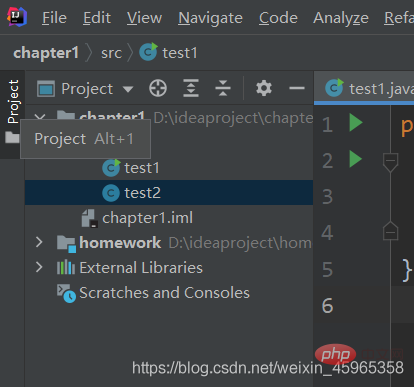Image resolution: width=414 pixels, height=387 pixels.
Task: Click chapter1 in the breadcrumb bar
Action: 46,53
